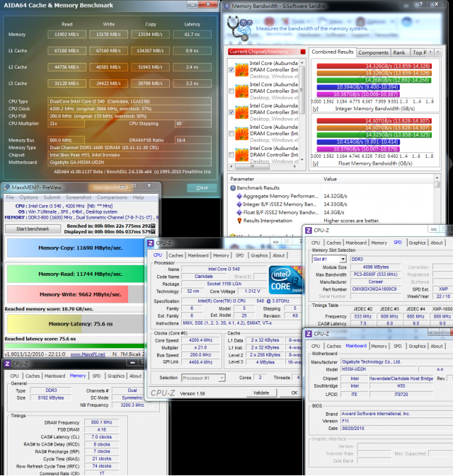Open Graphics tab in CPU-Z SPD window
This screenshot has width=453, height=476.
click(417, 243)
